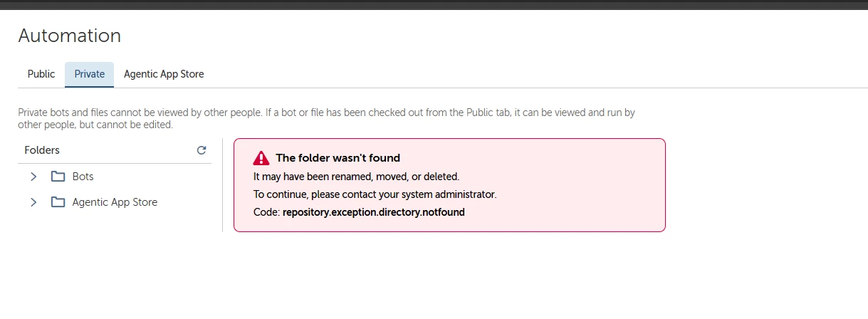Click the Automation page heading
Viewport: 868px width, 319px height.
coord(70,36)
